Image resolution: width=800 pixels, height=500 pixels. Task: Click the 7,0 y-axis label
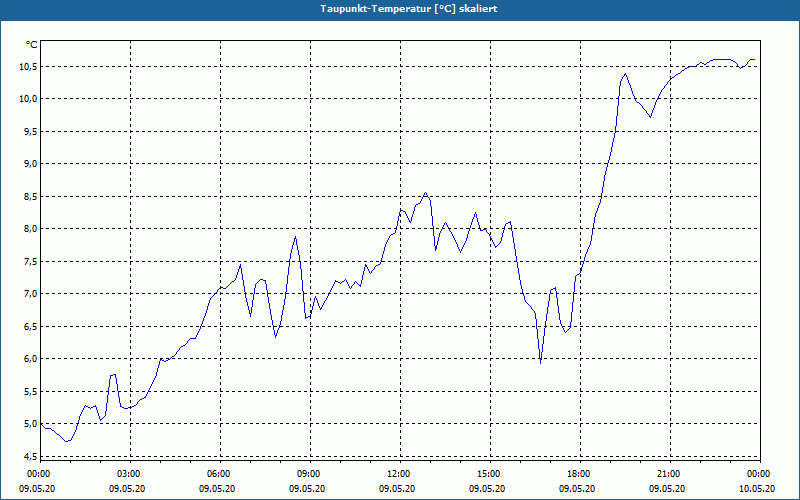[31, 293]
